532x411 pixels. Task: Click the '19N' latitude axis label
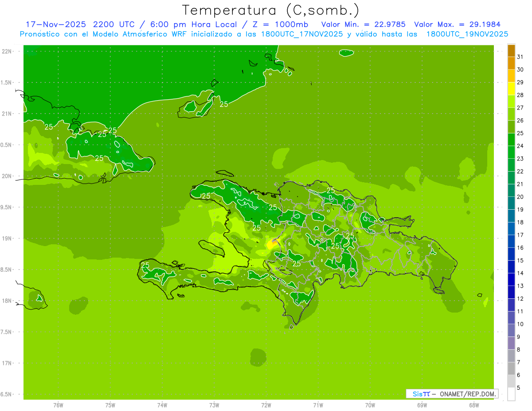[x=8, y=239]
